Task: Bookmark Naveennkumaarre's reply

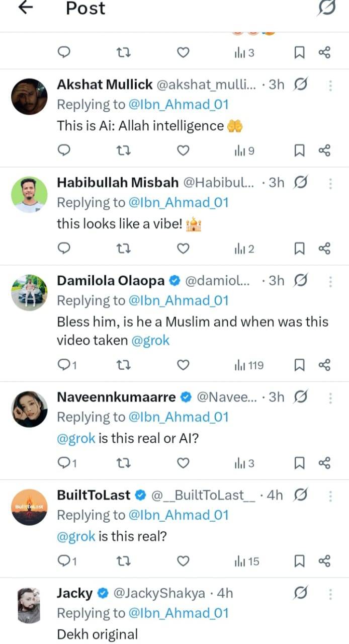Action: coord(300,463)
